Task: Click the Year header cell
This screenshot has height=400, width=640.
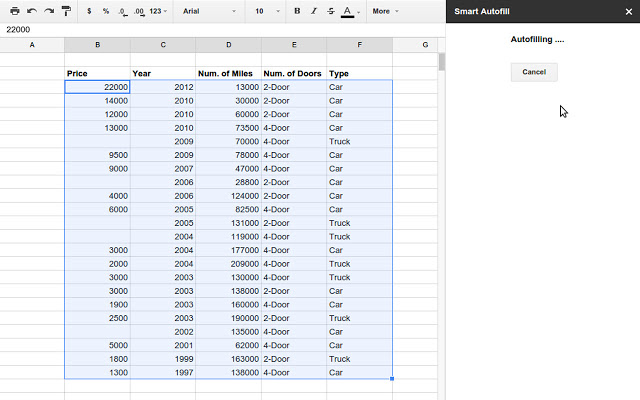Action: [163, 73]
